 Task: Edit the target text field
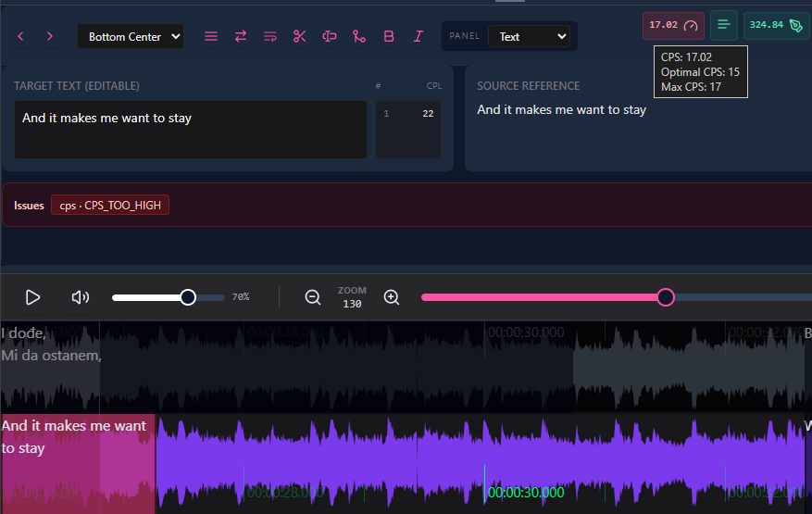(x=191, y=130)
